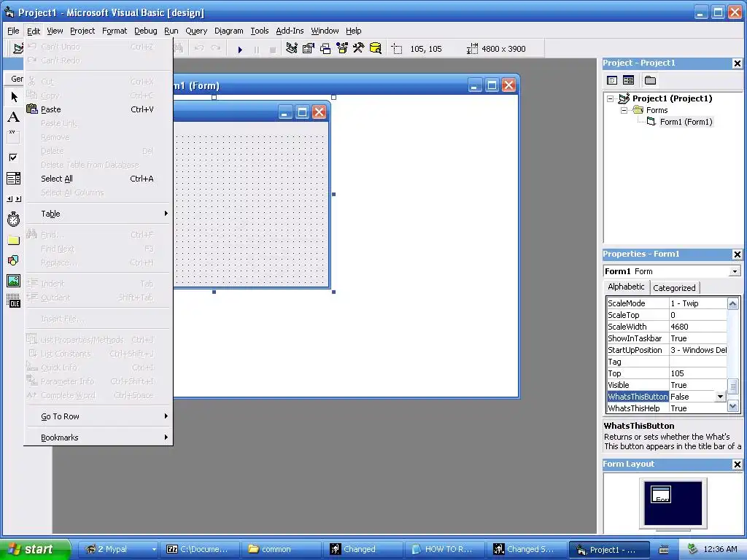Select the ScaleMode property row
Image resolution: width=747 pixels, height=560 pixels.
point(667,303)
